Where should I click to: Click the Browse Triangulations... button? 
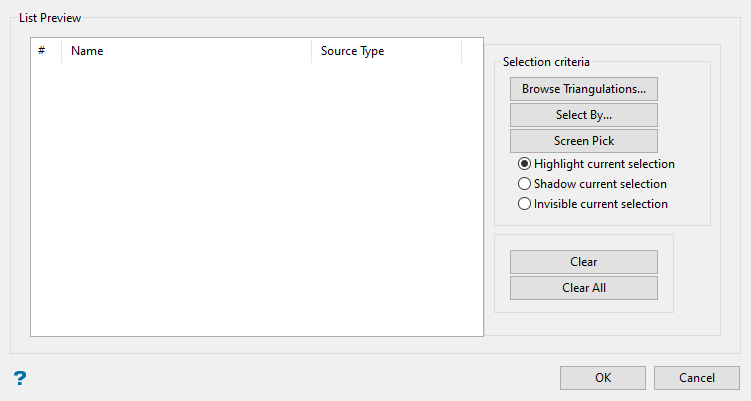(x=583, y=89)
